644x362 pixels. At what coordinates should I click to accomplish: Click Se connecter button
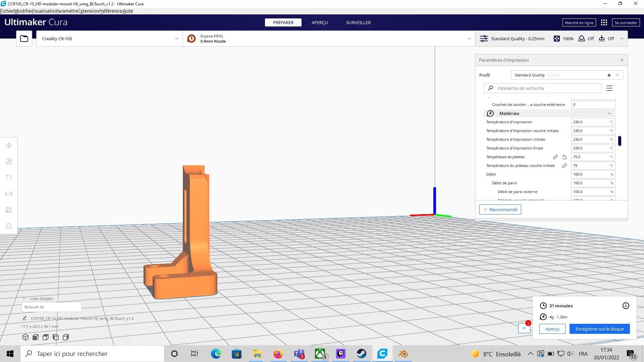(x=626, y=22)
